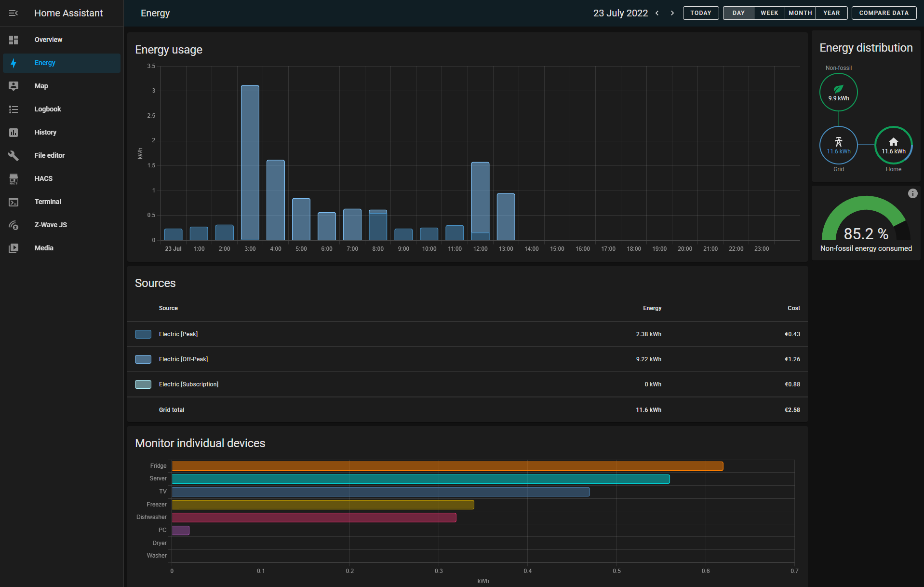Switch to the WEEK view tab
This screenshot has width=924, height=587.
tap(769, 13)
